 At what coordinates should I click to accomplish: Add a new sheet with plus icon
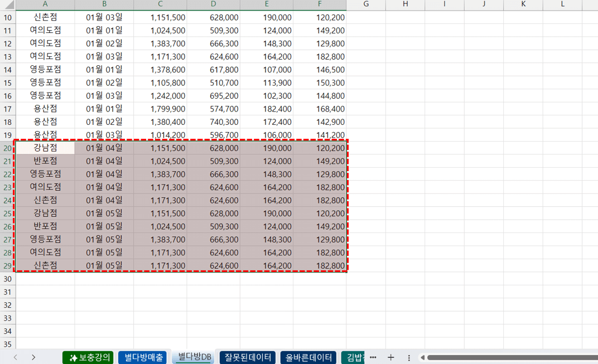[x=390, y=357]
